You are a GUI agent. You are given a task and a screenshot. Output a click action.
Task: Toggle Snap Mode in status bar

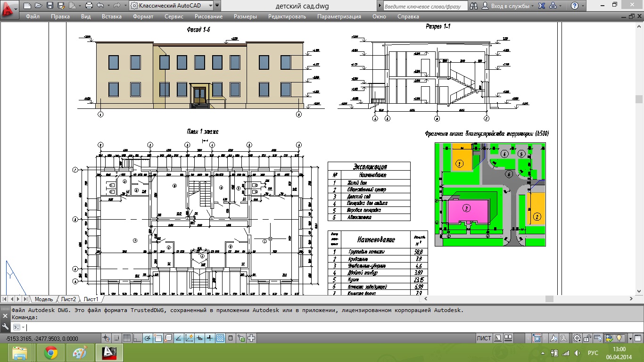tap(116, 338)
